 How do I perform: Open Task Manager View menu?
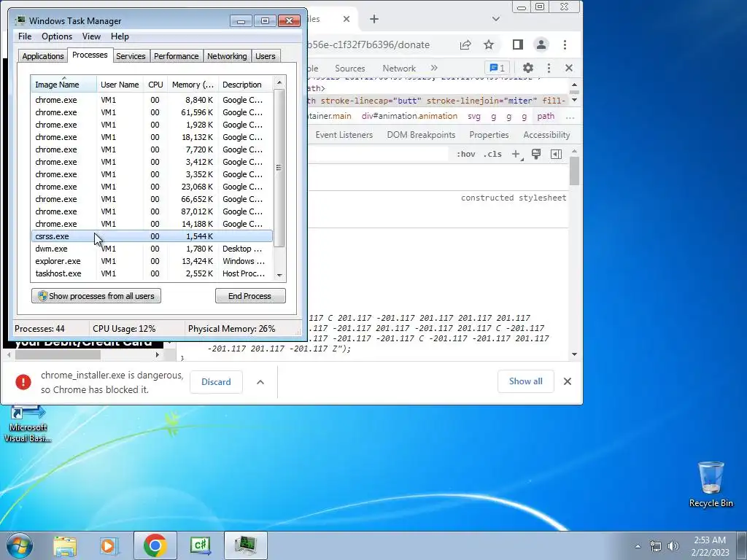(x=91, y=36)
